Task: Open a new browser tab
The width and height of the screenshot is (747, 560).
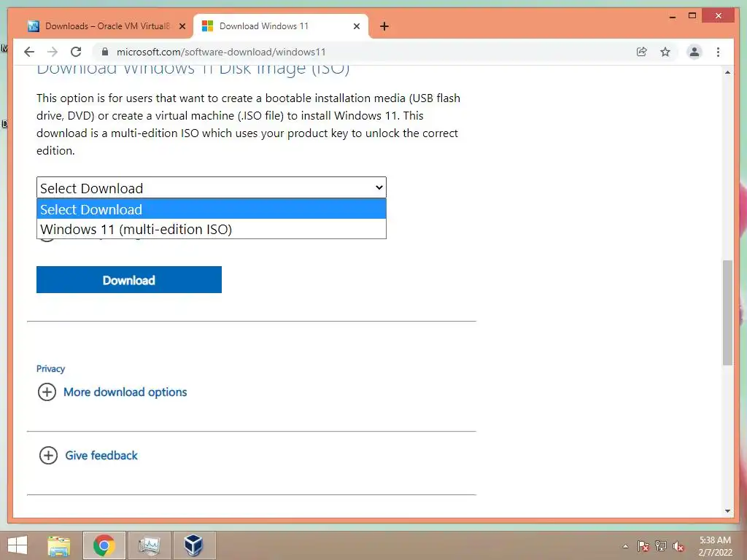Action: (384, 26)
